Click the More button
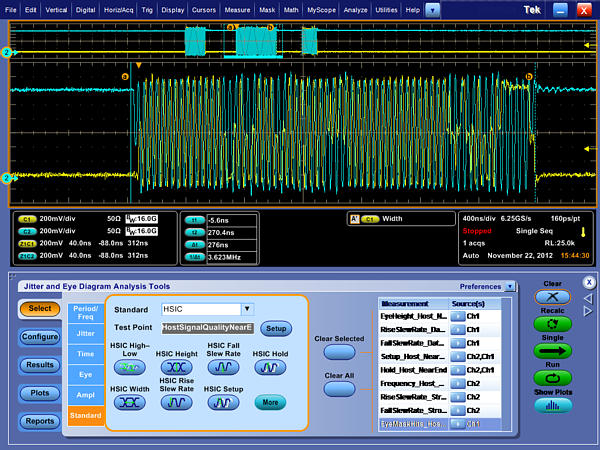The height and width of the screenshot is (450, 600). click(x=270, y=403)
